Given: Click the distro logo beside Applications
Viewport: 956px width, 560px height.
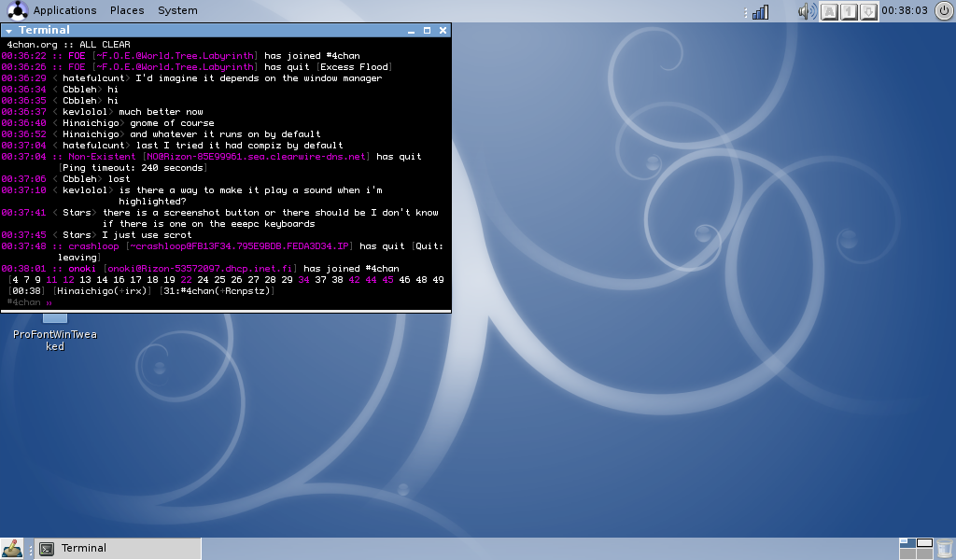Looking at the screenshot, I should click(16, 10).
